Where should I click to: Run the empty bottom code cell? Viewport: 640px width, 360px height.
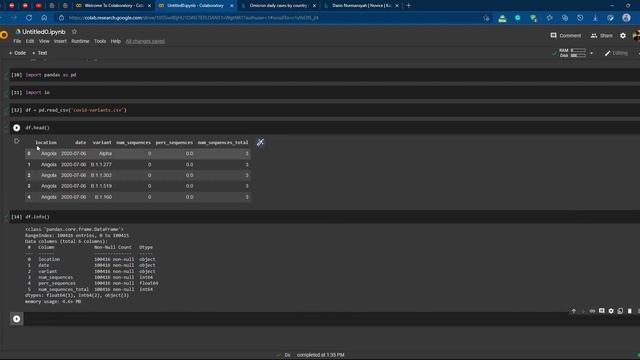[x=16, y=319]
